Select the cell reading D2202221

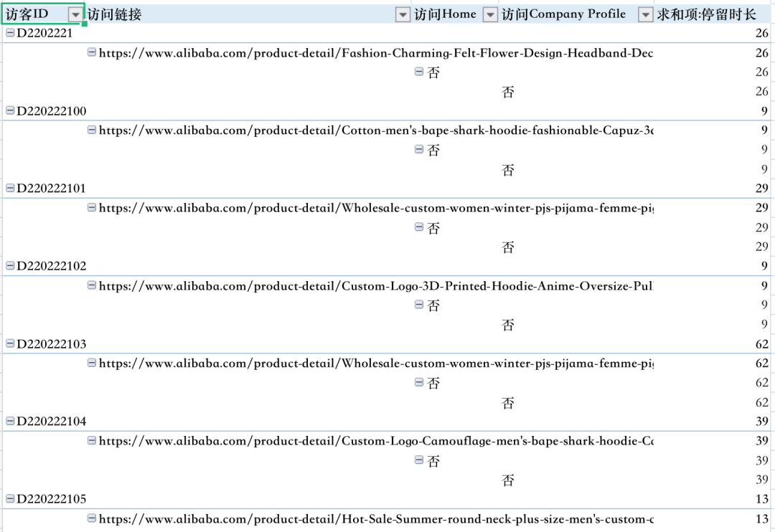(x=44, y=33)
